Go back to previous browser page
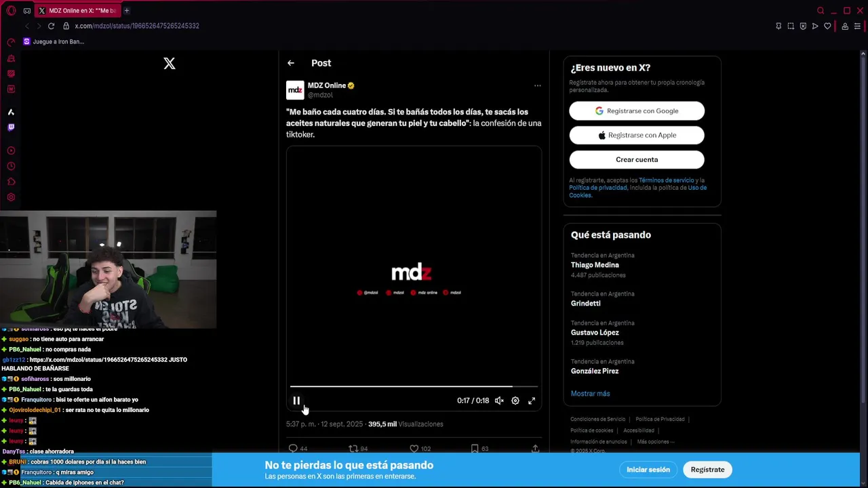 pos(27,26)
